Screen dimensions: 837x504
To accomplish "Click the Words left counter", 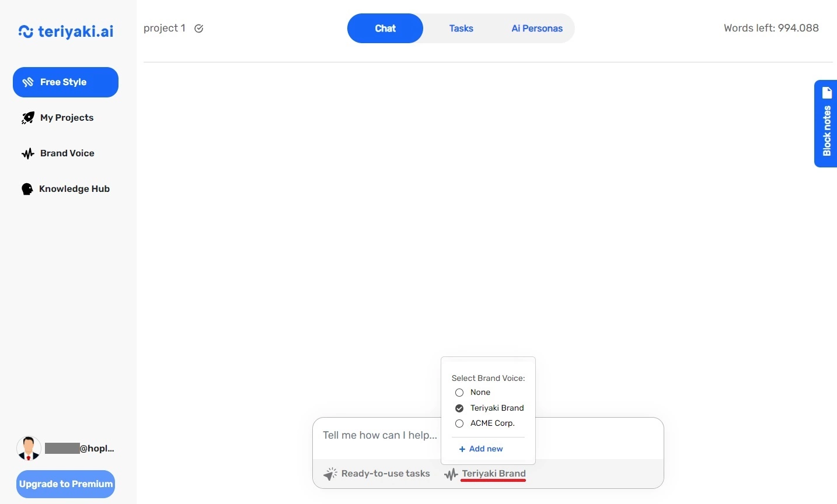I will (771, 28).
